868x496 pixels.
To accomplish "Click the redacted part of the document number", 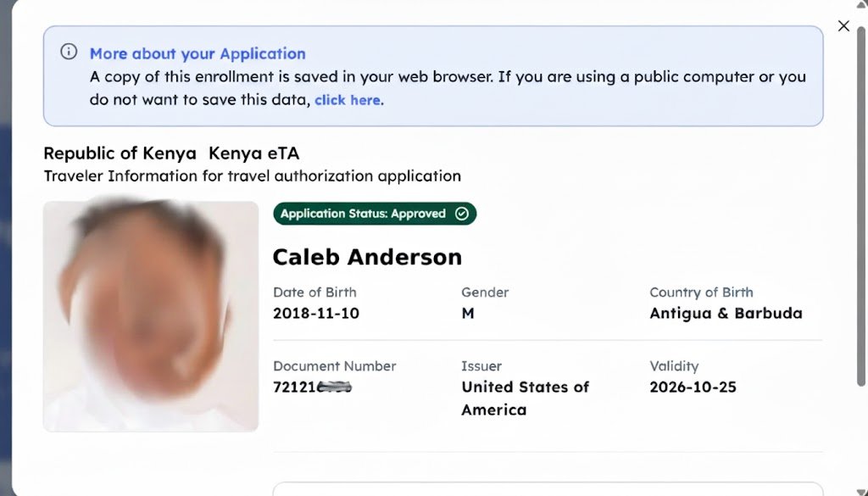I will point(335,387).
